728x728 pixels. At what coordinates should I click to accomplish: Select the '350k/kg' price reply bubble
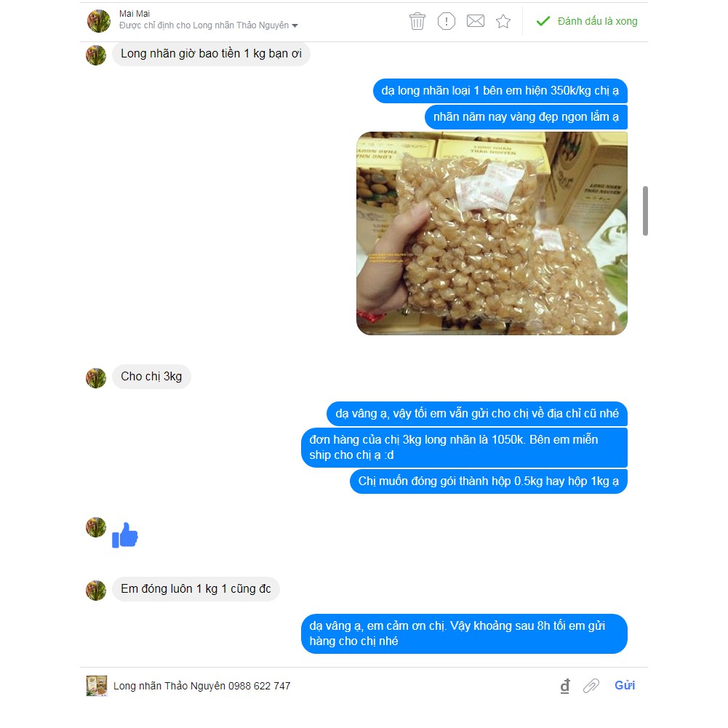[x=500, y=90]
